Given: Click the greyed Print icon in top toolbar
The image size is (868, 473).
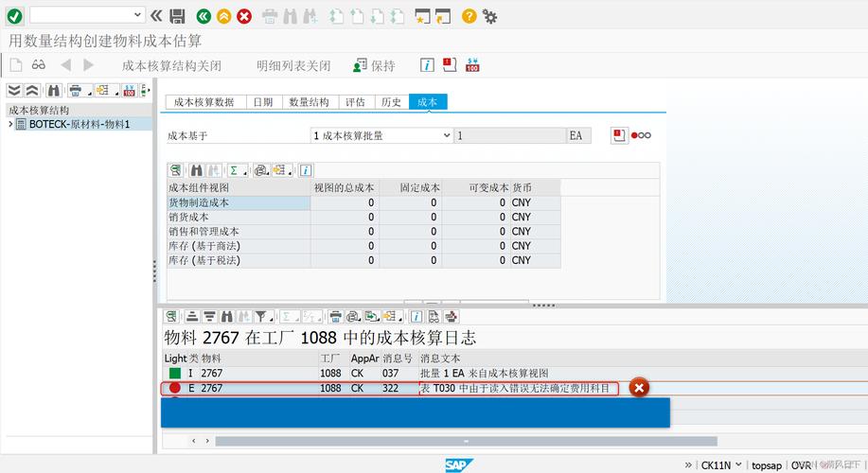Looking at the screenshot, I should [270, 17].
